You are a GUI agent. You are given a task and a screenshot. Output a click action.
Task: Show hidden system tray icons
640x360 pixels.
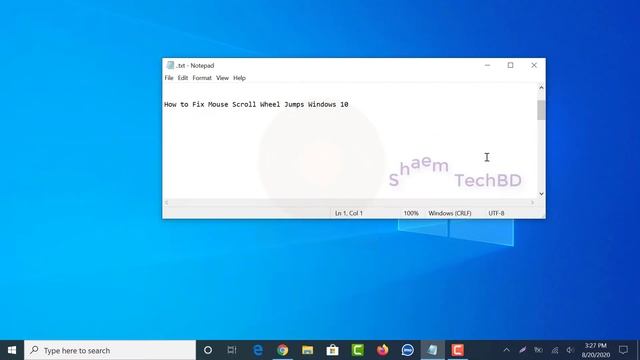pos(507,350)
